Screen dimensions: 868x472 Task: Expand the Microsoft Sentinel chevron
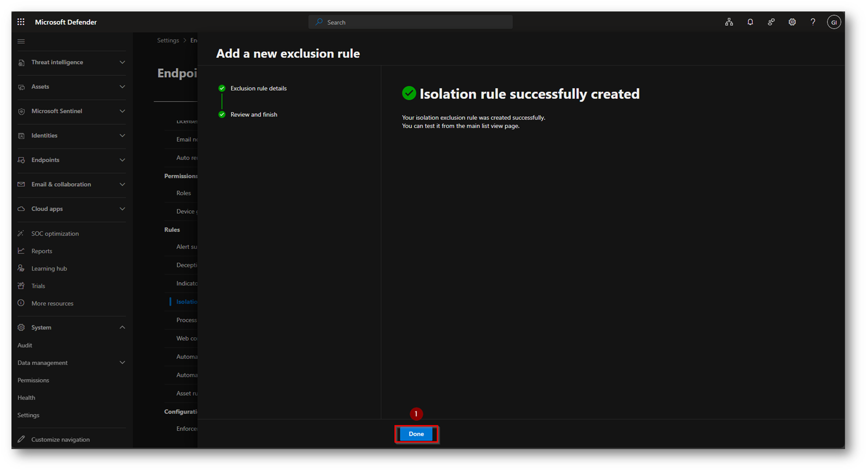pyautogui.click(x=122, y=111)
